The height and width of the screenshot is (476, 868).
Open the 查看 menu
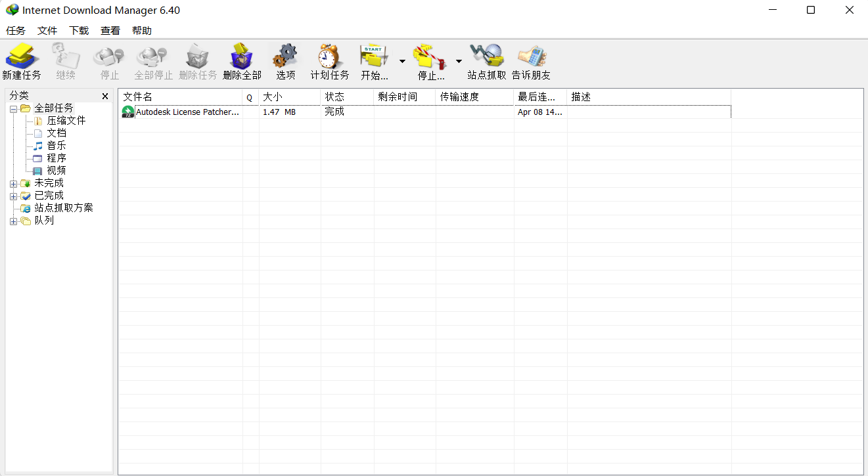[110, 31]
